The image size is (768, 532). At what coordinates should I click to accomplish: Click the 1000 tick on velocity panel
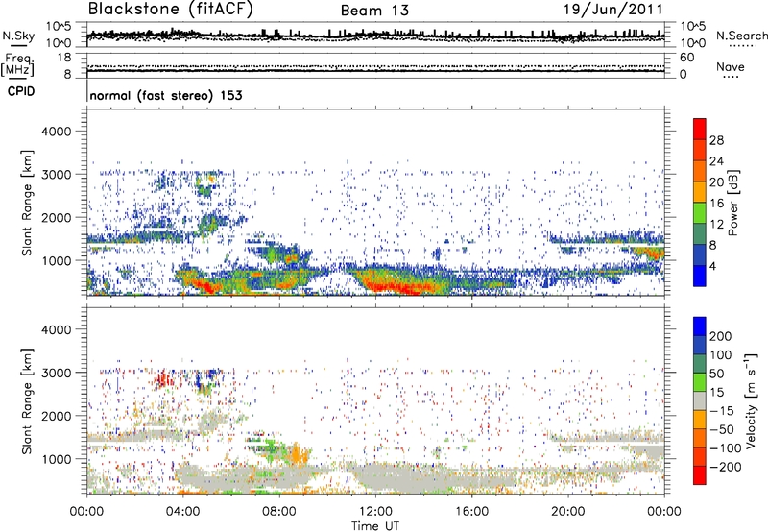pyautogui.click(x=56, y=459)
